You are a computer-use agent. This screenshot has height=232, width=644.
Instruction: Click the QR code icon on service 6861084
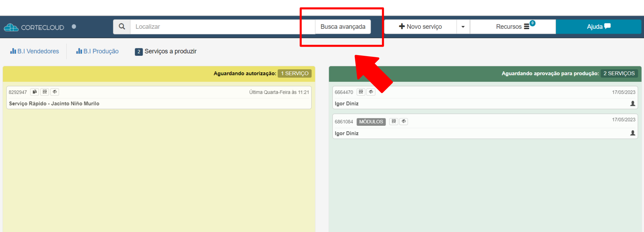point(394,121)
